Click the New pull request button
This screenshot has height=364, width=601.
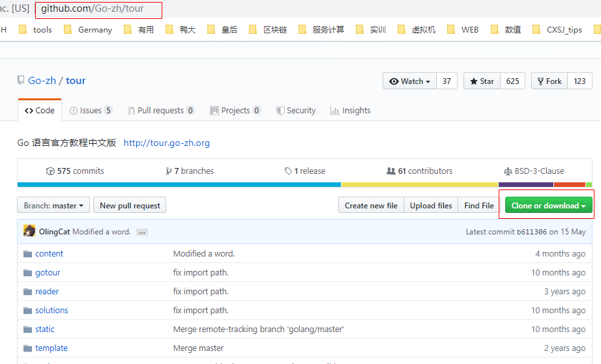pyautogui.click(x=130, y=205)
